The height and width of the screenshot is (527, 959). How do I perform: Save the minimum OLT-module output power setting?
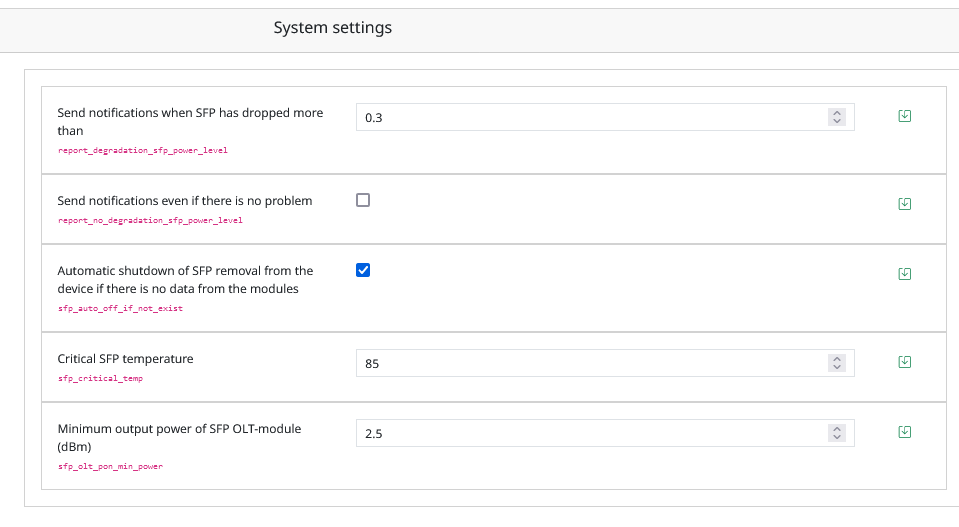(x=905, y=432)
